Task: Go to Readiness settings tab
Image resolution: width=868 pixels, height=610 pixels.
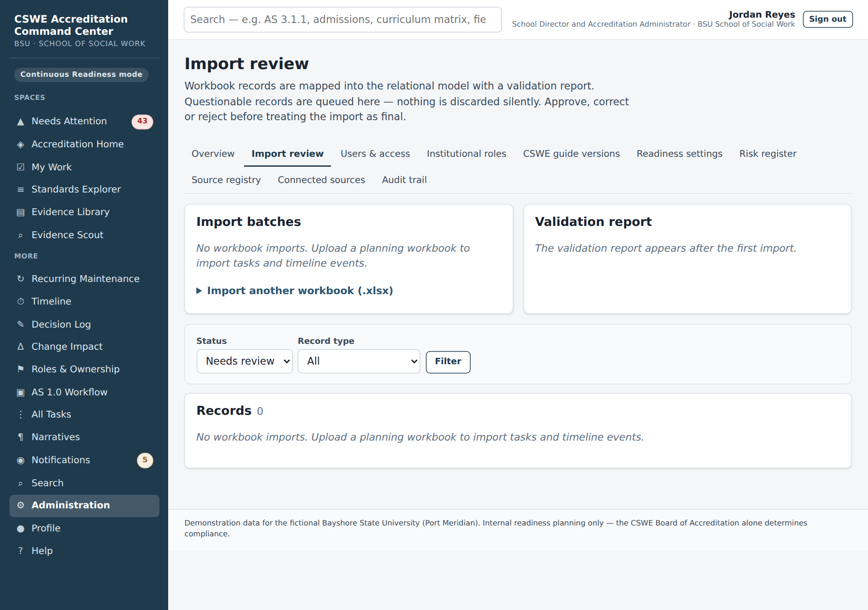Action: 679,154
